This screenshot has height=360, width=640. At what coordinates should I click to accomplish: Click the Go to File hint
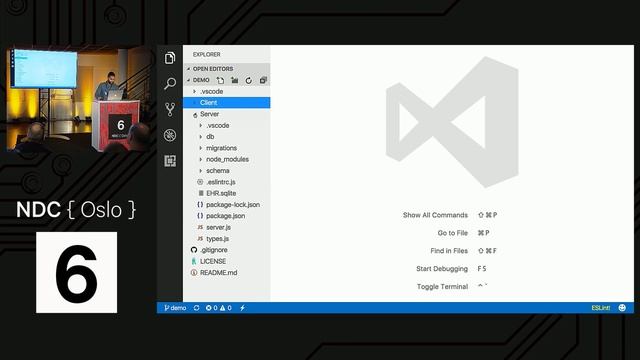[x=463, y=233]
